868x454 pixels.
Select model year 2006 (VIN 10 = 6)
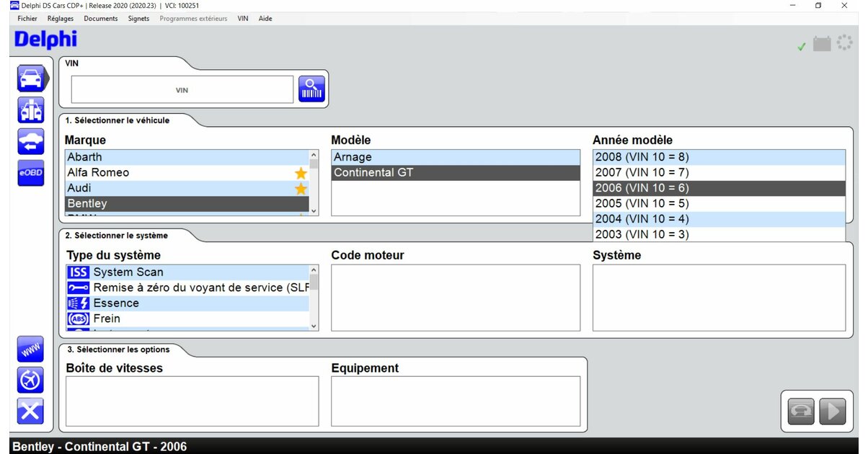(719, 188)
